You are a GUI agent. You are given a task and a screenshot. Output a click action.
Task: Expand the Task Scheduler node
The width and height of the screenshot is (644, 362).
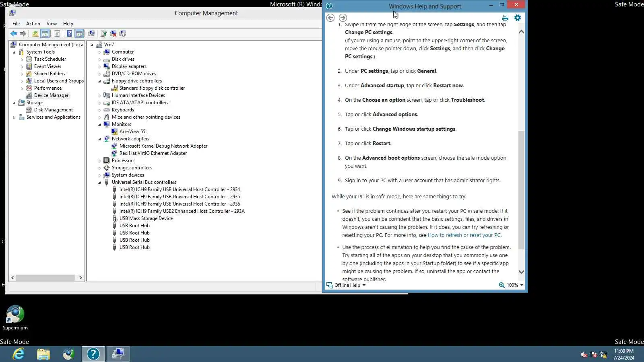(22, 60)
